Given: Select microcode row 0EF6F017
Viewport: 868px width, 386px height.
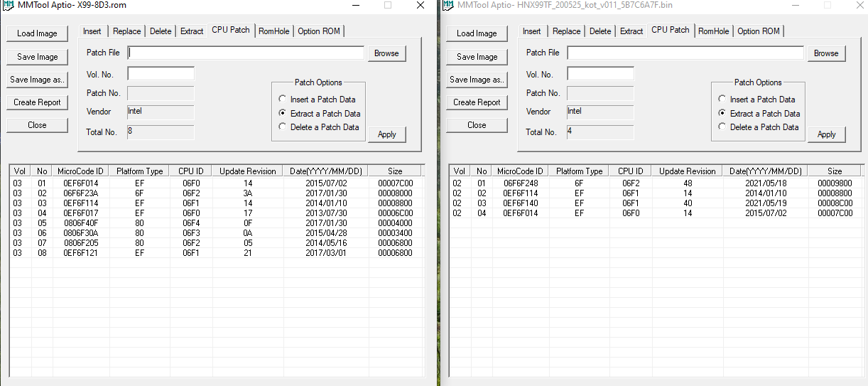Looking at the screenshot, I should tap(217, 213).
